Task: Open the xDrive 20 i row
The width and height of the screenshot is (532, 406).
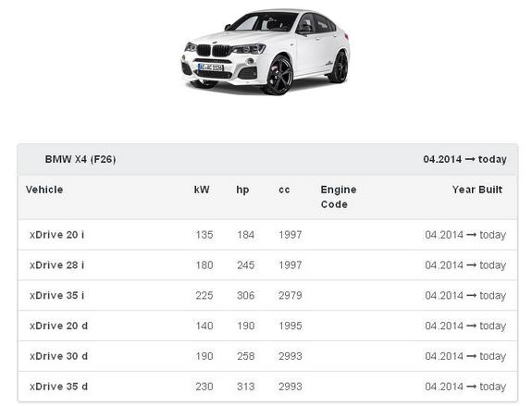Action: point(267,235)
